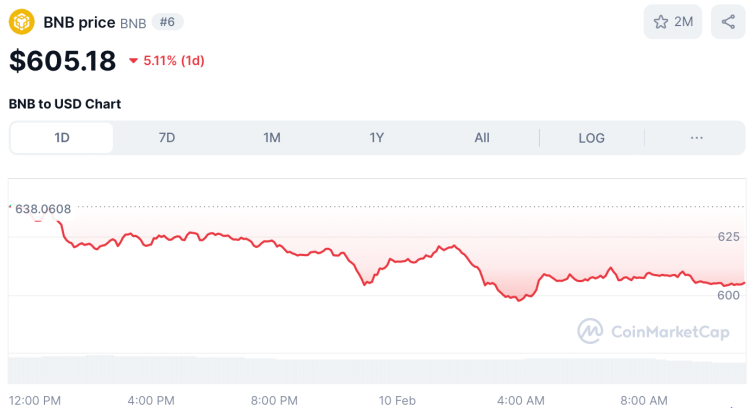Click the 10 Feb date axis label
The width and height of the screenshot is (750, 408).
pyautogui.click(x=397, y=400)
